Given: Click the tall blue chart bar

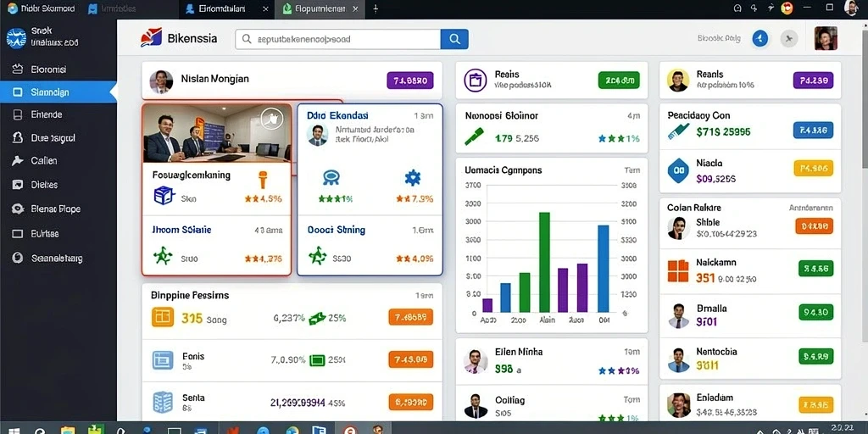Looking at the screenshot, I should [x=604, y=269].
